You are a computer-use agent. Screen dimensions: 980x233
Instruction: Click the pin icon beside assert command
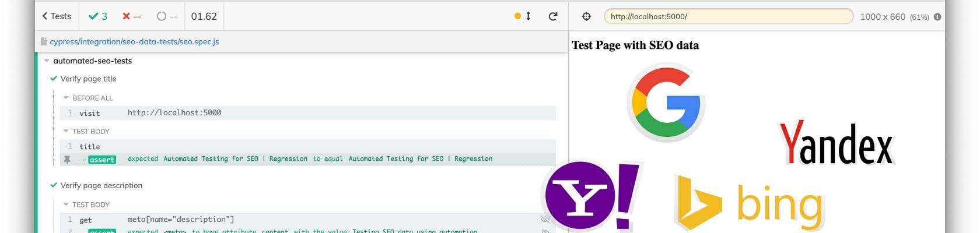tap(67, 159)
